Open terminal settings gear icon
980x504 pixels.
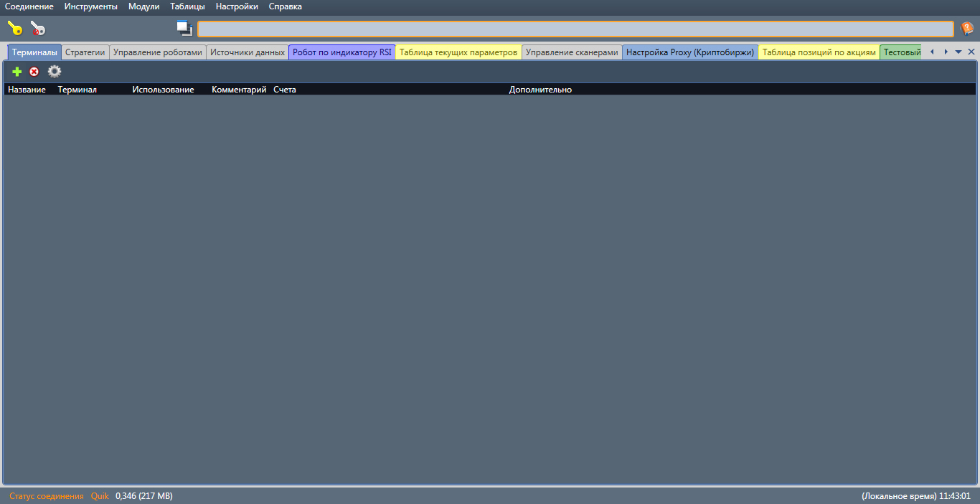pyautogui.click(x=55, y=72)
